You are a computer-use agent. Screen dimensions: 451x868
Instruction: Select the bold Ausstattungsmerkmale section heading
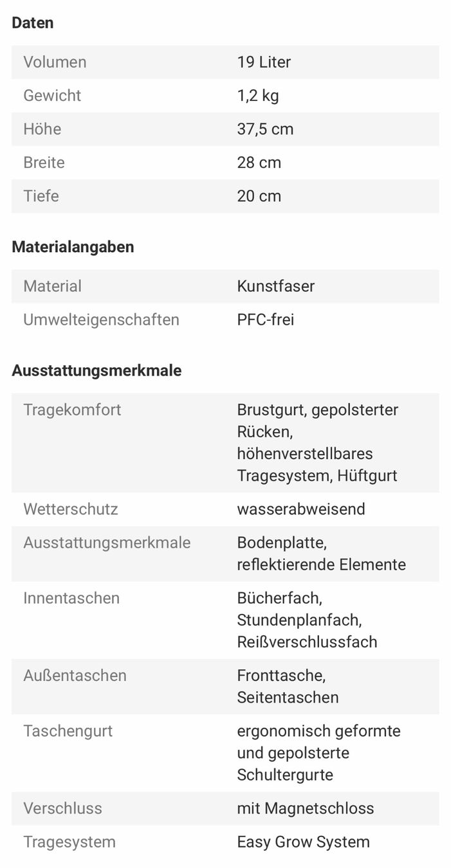pyautogui.click(x=97, y=371)
